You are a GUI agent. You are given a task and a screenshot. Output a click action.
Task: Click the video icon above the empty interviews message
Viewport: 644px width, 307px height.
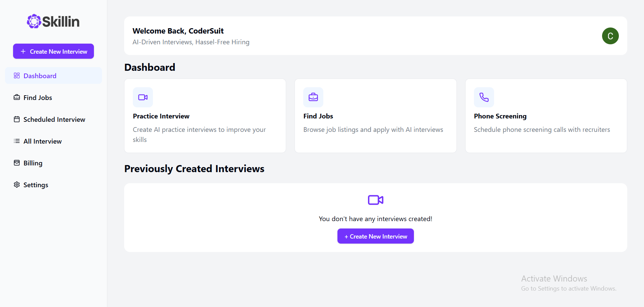coord(375,200)
